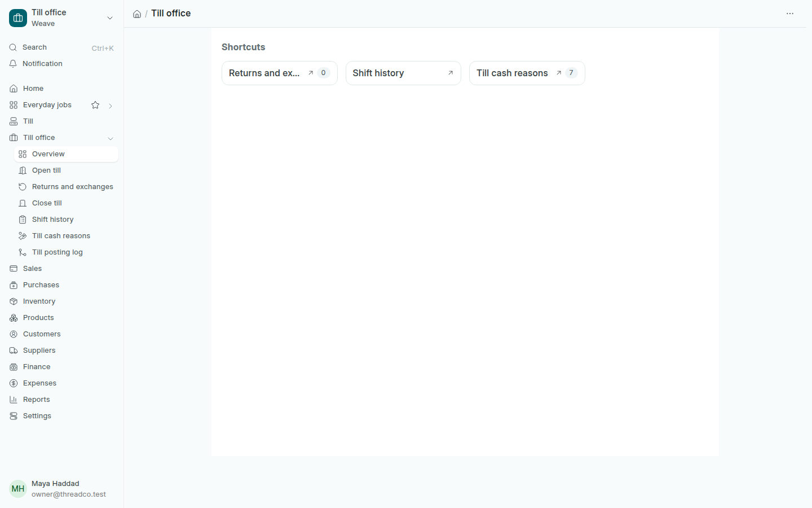Open the Sales menu item
Image resolution: width=812 pixels, height=508 pixels.
point(61,269)
